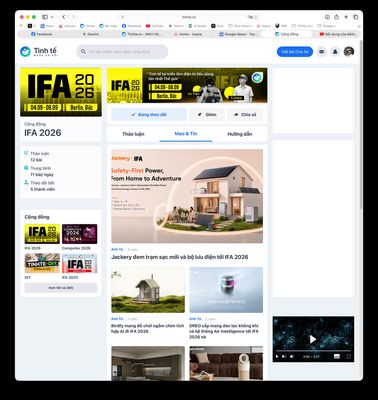The width and height of the screenshot is (378, 400).
Task: Click author Anh Tú above the Jackery title
Action: point(117,249)
